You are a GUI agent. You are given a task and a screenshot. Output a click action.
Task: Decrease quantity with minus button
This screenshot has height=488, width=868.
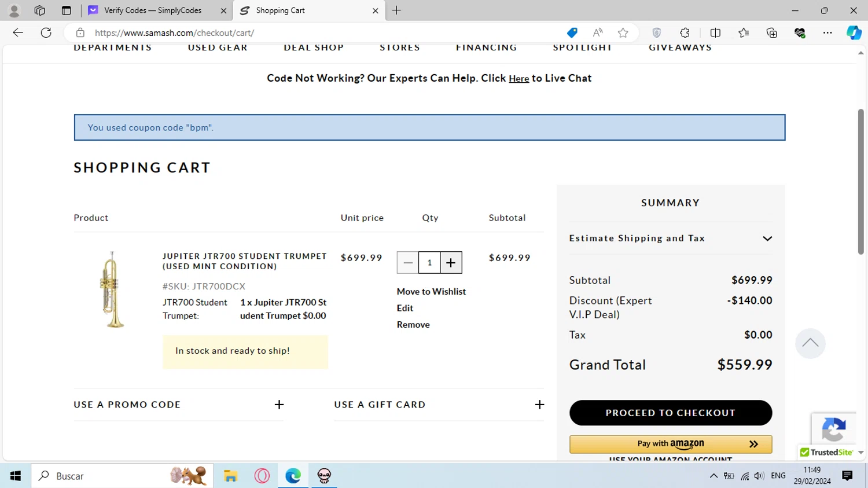point(408,263)
